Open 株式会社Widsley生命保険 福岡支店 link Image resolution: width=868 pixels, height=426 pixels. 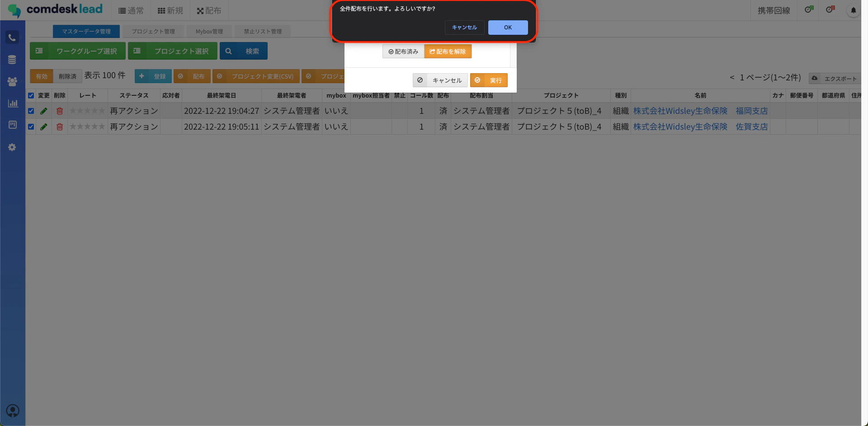coord(700,111)
